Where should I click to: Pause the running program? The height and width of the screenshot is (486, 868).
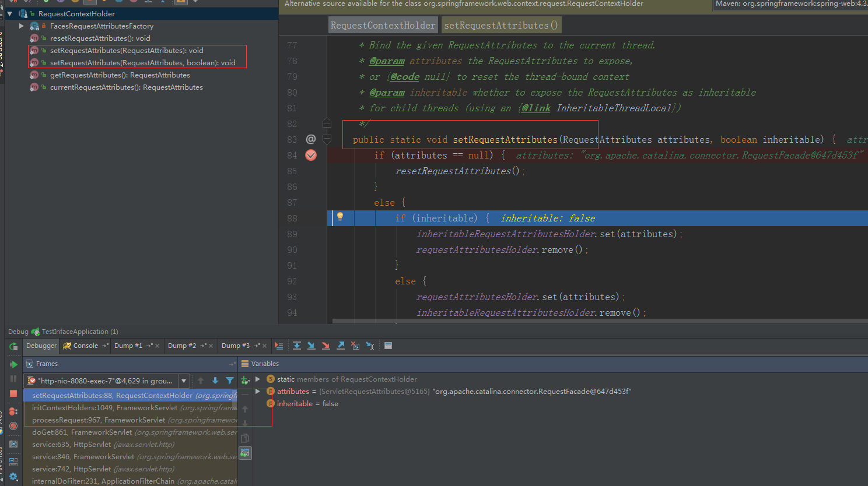[x=13, y=379]
